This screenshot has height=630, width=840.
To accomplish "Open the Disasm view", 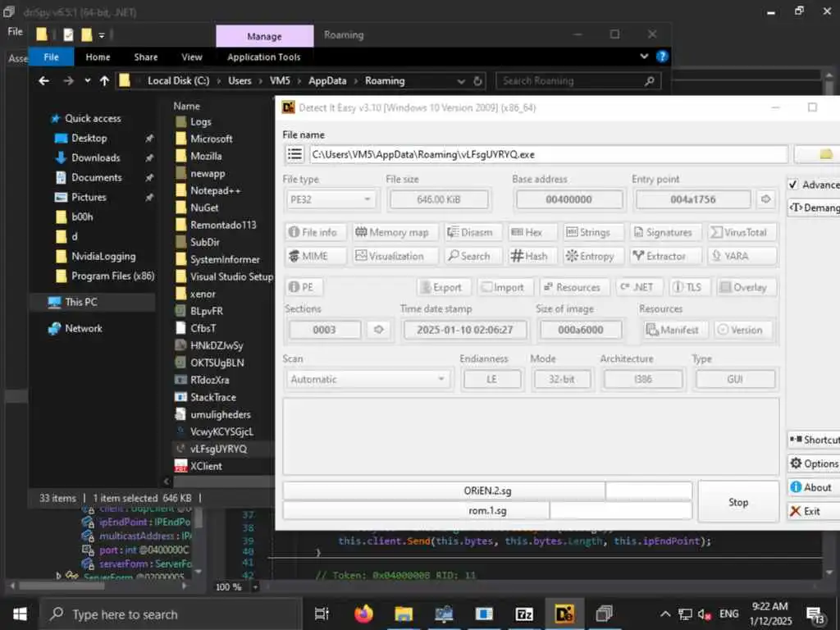I will tap(472, 232).
